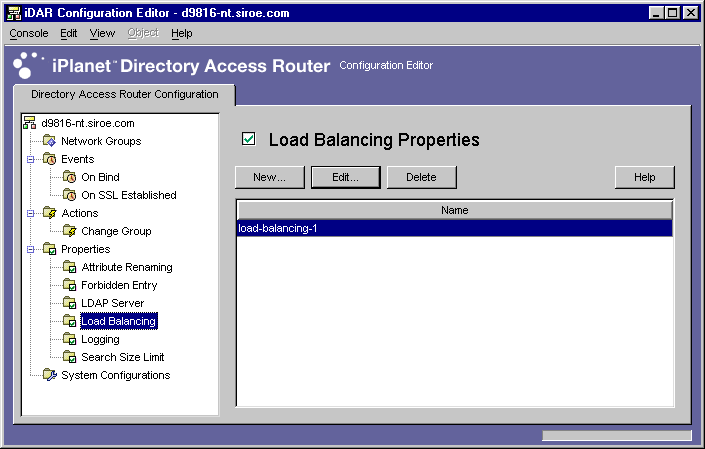Select Events tree label
Viewport: 705px width, 449px height.
click(77, 159)
